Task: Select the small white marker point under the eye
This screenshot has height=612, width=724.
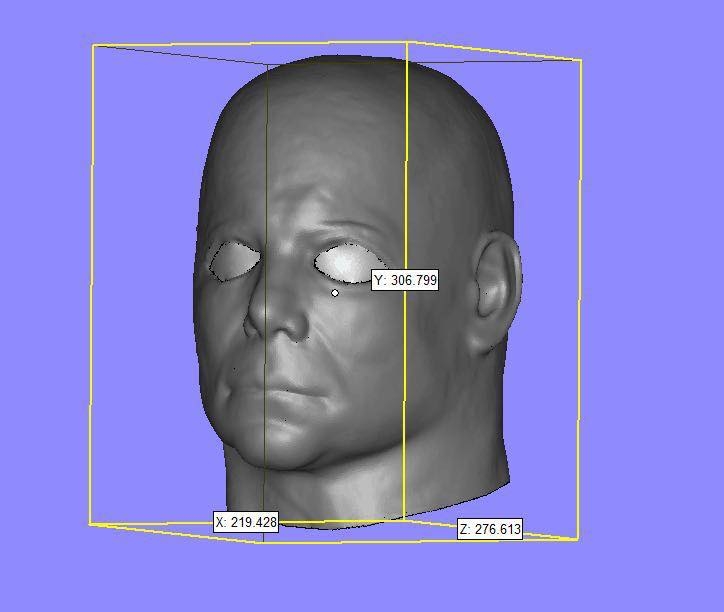Action: [335, 293]
